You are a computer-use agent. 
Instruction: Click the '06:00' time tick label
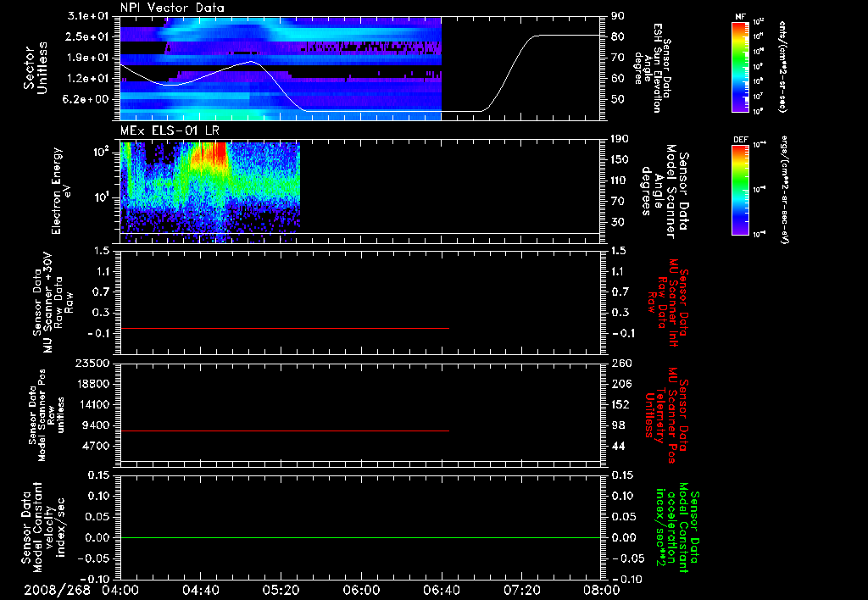361,590
